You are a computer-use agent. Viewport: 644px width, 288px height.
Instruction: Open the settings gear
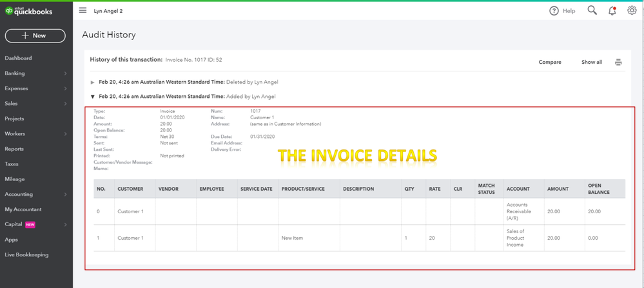[632, 11]
